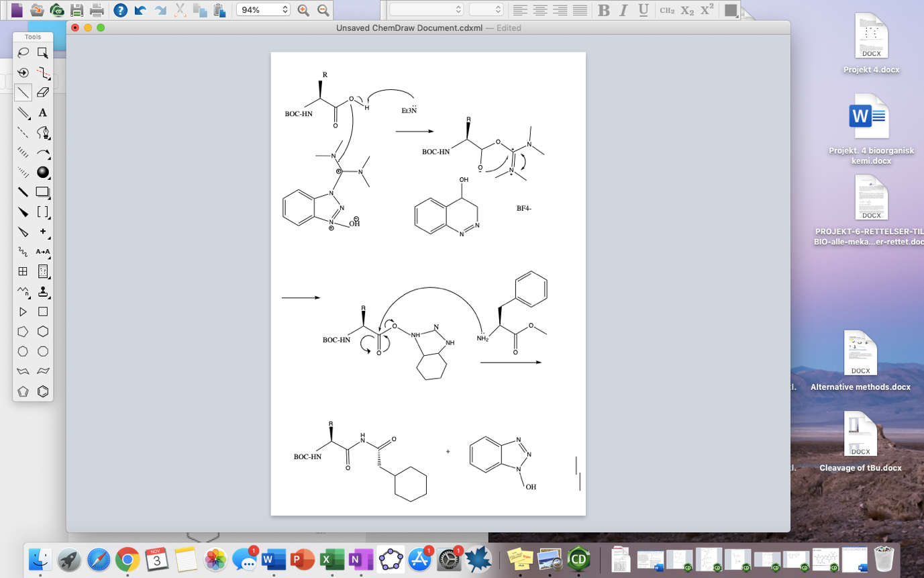Pick the Cyclohexane ring tool
The width and height of the screenshot is (924, 578).
43,332
